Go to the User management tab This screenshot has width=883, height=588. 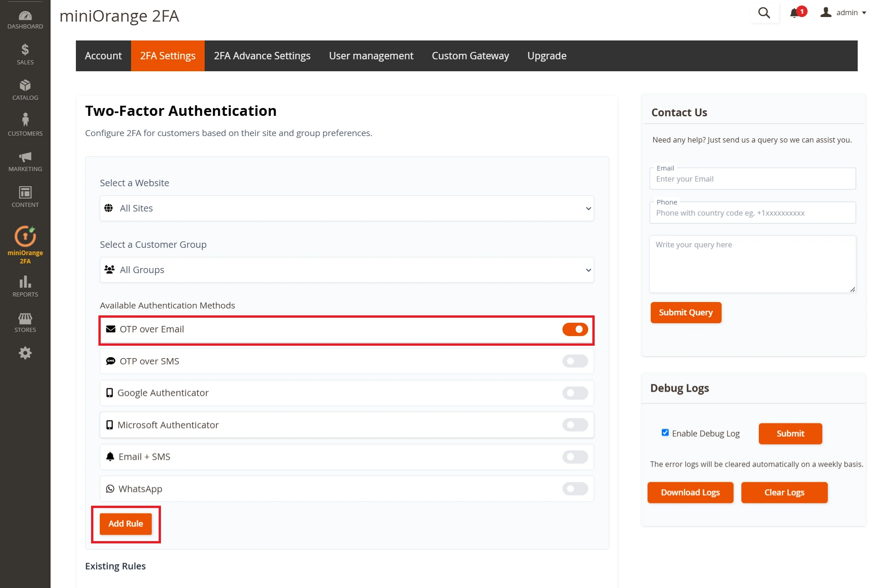(371, 56)
